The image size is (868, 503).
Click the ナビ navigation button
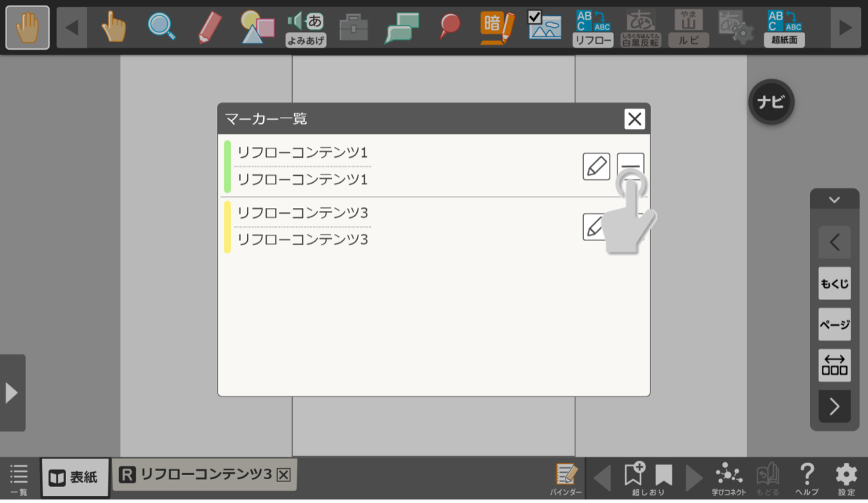[771, 102]
